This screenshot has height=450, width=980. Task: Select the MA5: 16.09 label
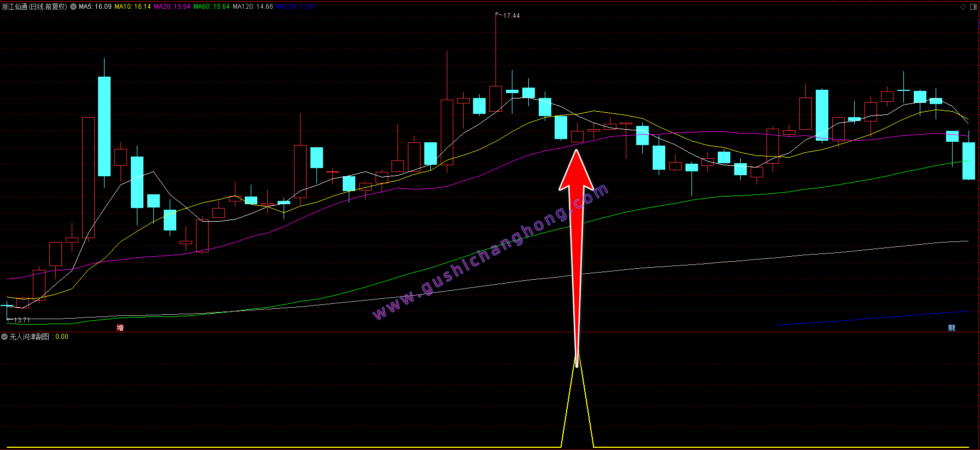point(95,7)
